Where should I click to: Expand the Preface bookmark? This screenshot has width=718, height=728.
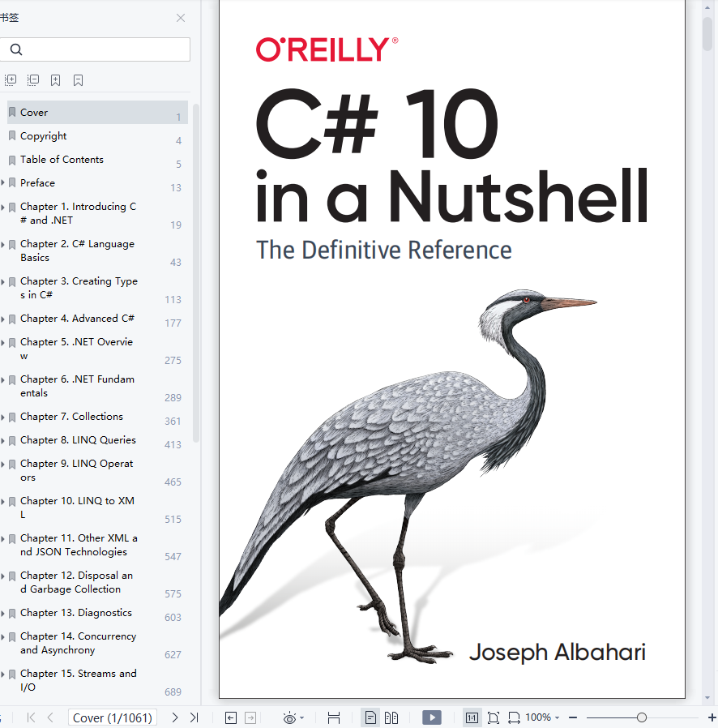pyautogui.click(x=2, y=183)
